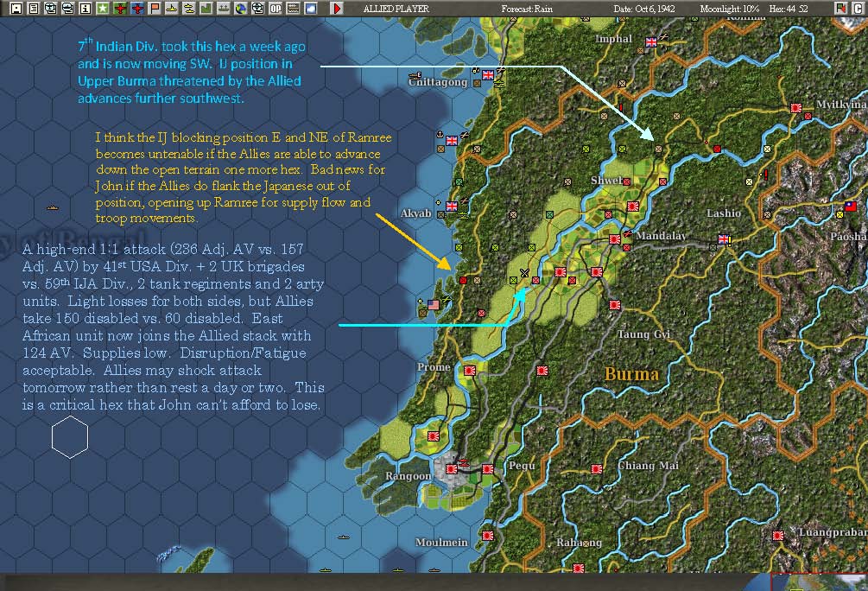Click the white star on green icon
868x591 pixels.
(103, 9)
